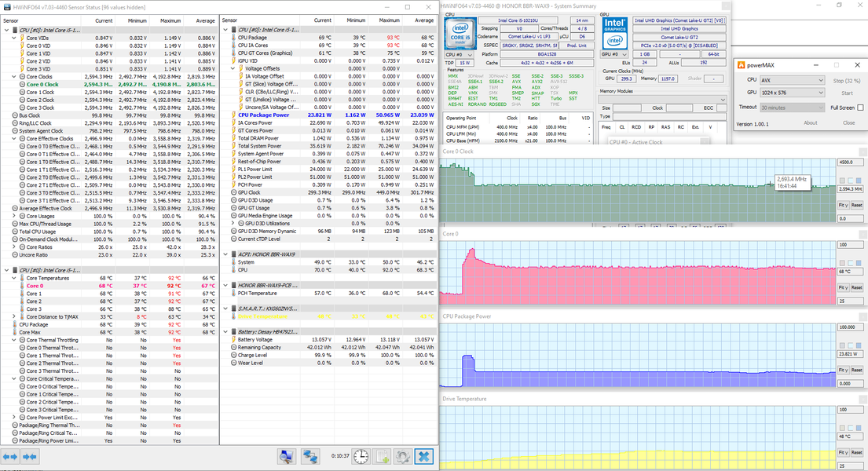Open sensor settings gear icon
868x471 pixels.
(403, 456)
